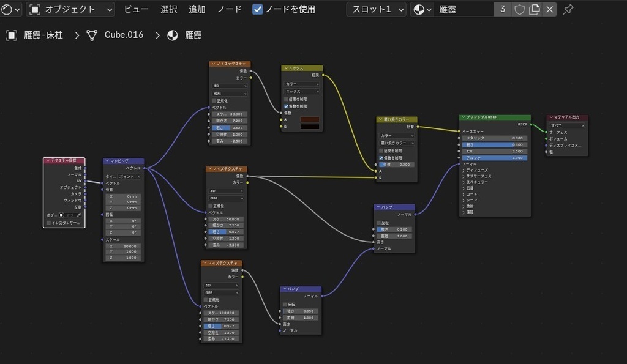Open the 追加 menu

tap(197, 9)
